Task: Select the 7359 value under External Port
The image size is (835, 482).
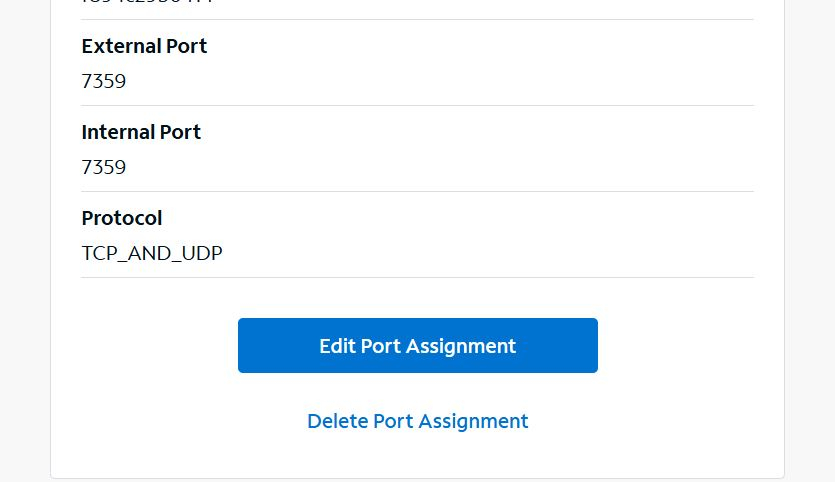Action: pyautogui.click(x=104, y=81)
